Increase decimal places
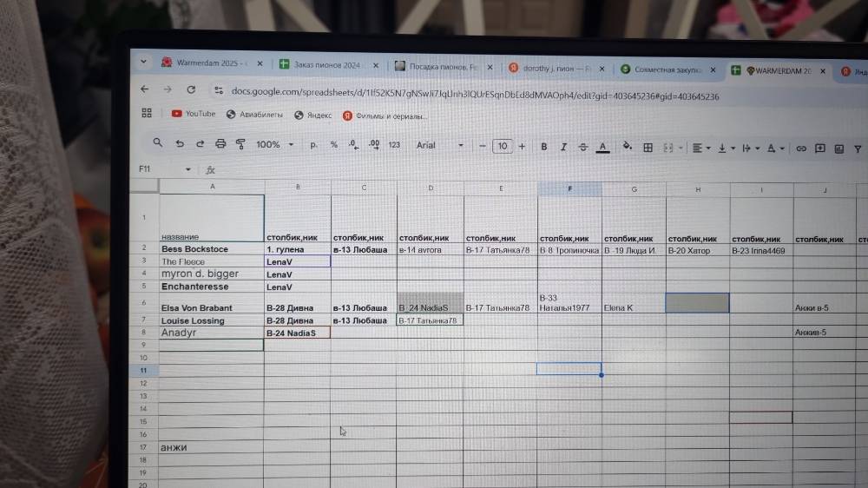This screenshot has height=488, width=868. pos(374,145)
